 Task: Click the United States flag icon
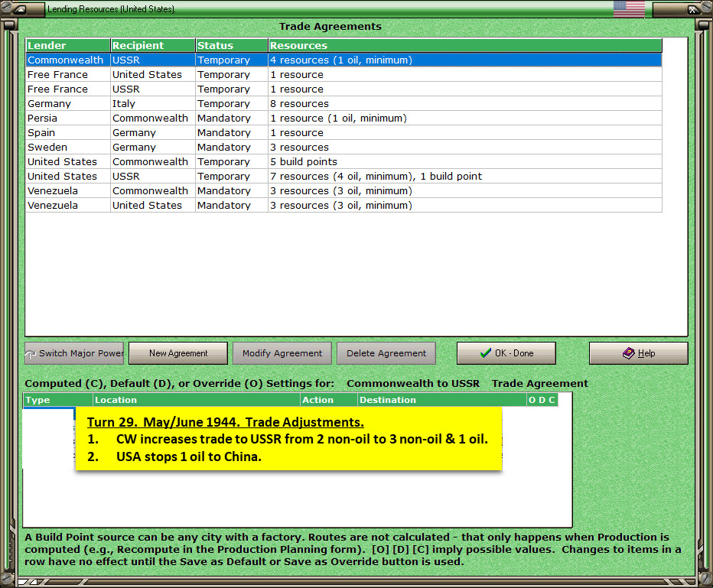pos(629,8)
